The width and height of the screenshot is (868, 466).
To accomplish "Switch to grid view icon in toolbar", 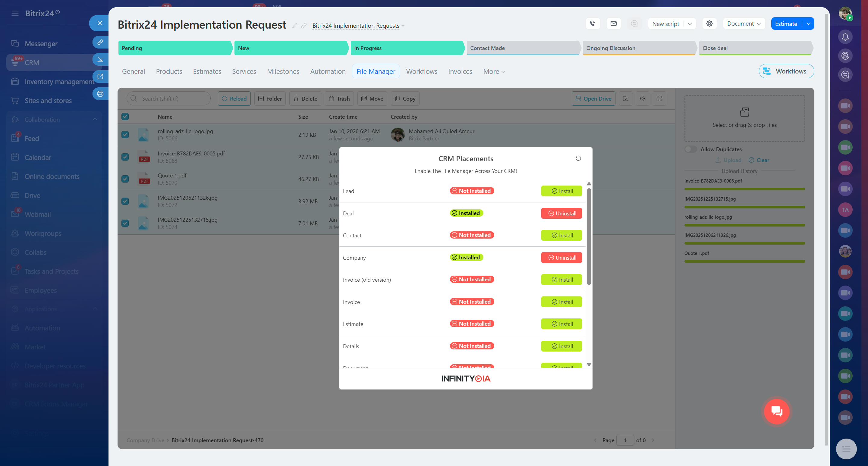I will click(x=659, y=99).
